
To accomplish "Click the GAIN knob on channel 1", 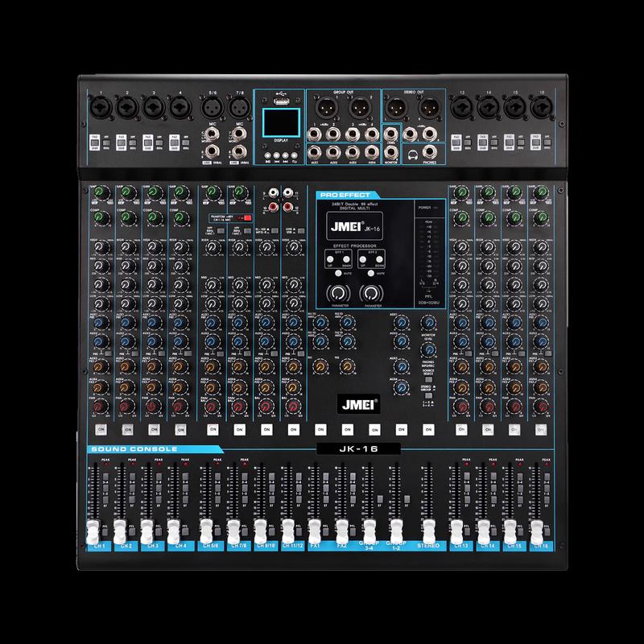I will [x=100, y=193].
